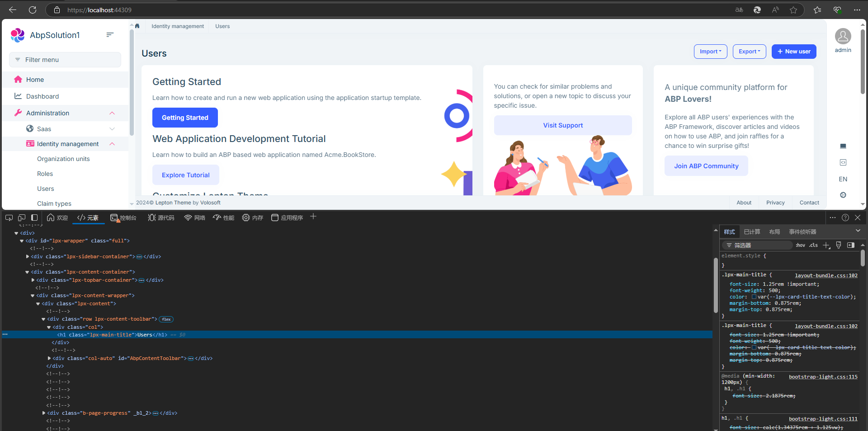The width and height of the screenshot is (868, 431).
Task: Toggle the :hov element state panel
Action: (800, 245)
